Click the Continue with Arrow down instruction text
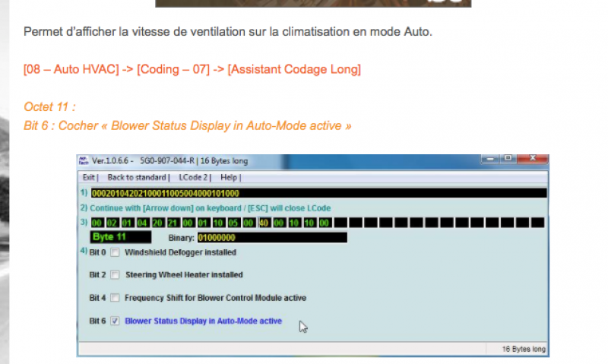 pyautogui.click(x=211, y=208)
